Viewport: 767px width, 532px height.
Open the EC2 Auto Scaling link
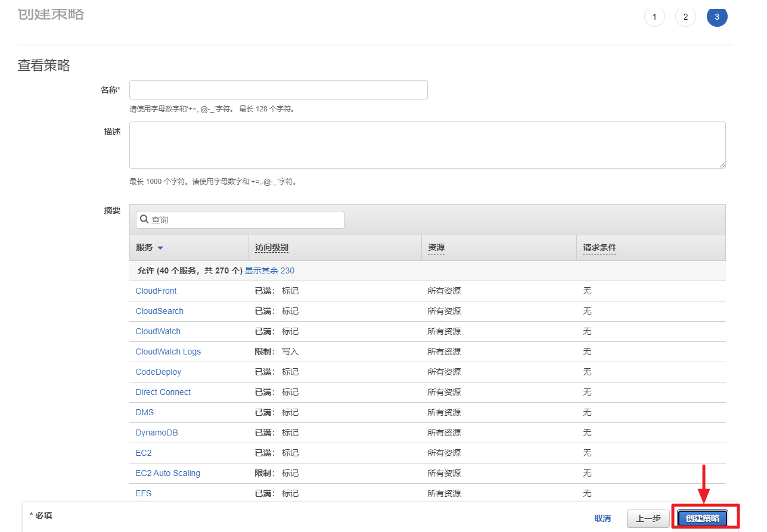click(167, 473)
